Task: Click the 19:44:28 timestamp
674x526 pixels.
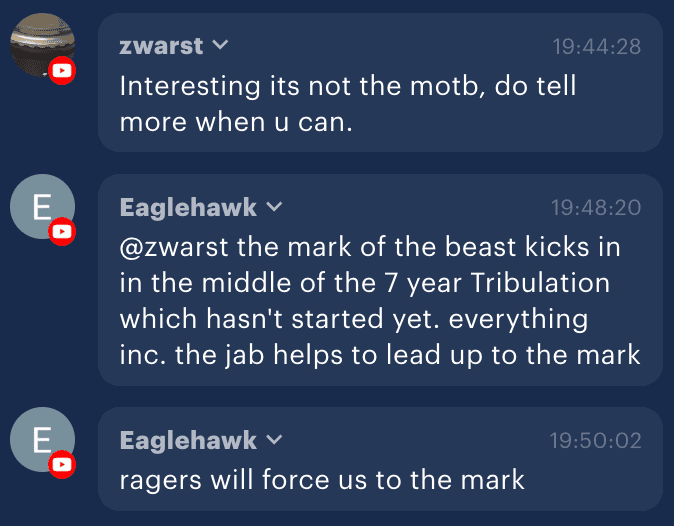Action: [596, 47]
